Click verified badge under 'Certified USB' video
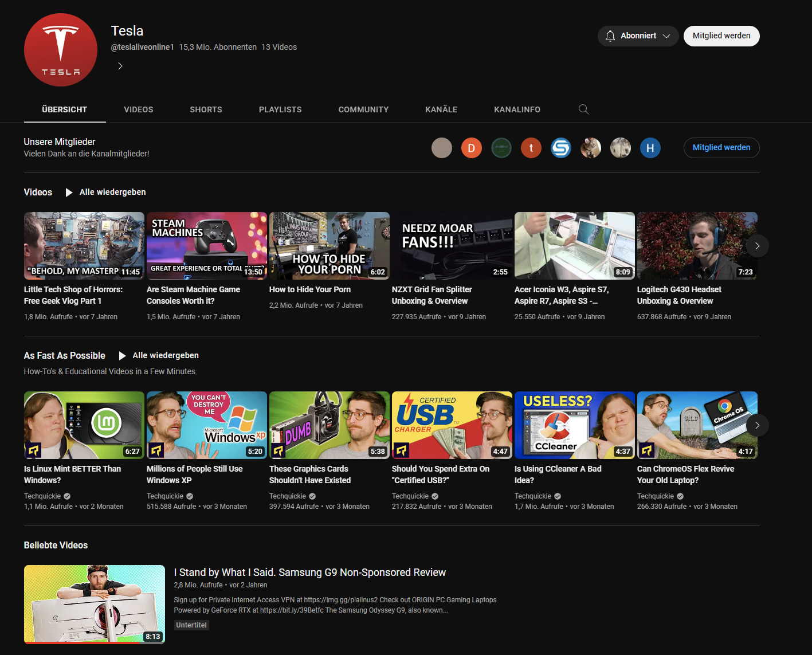This screenshot has height=655, width=812. [435, 496]
